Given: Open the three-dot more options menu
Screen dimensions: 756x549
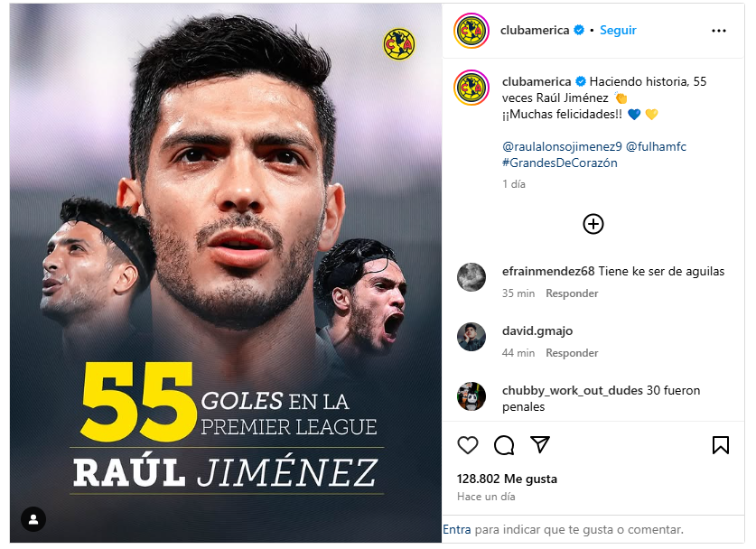Looking at the screenshot, I should pyautogui.click(x=718, y=31).
